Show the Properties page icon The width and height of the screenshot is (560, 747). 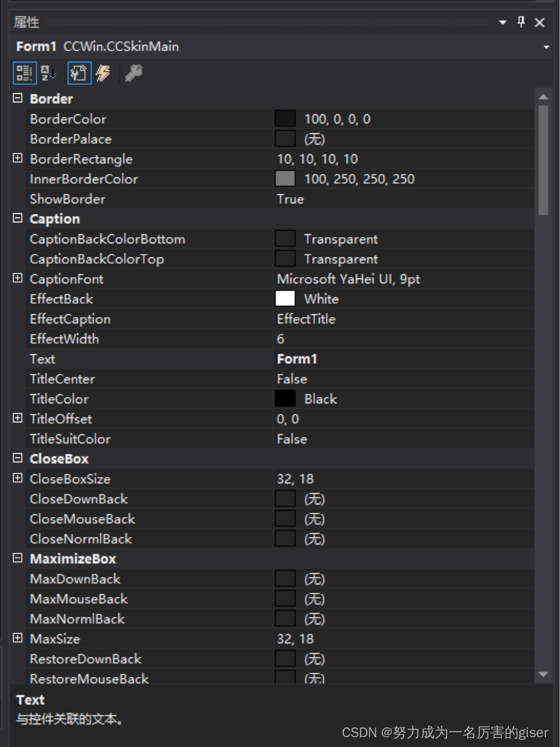pos(79,73)
